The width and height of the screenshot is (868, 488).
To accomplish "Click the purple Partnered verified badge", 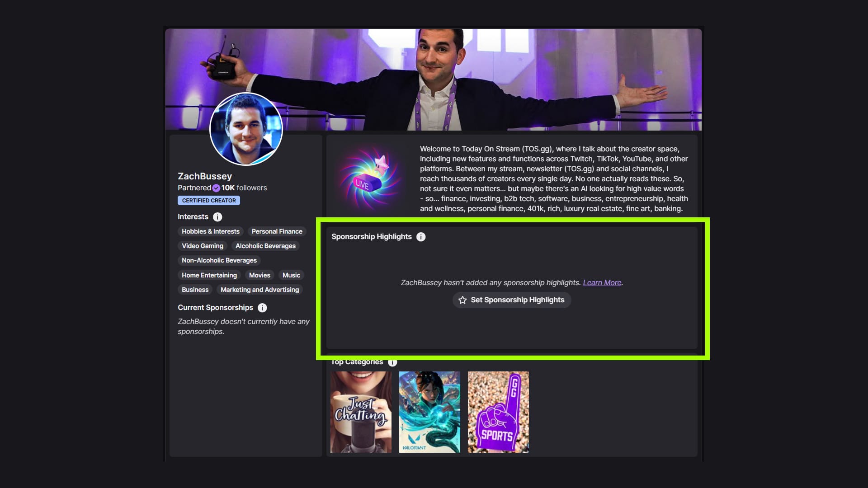I will (216, 188).
